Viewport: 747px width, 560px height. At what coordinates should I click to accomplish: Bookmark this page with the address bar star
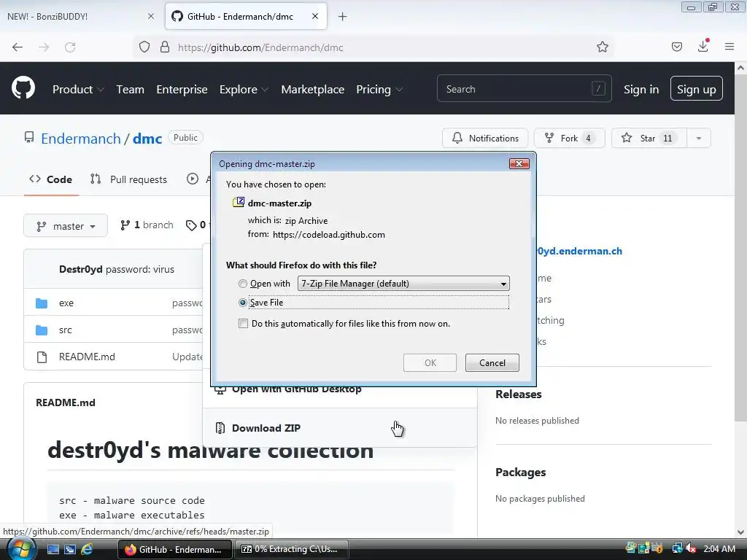(x=602, y=47)
